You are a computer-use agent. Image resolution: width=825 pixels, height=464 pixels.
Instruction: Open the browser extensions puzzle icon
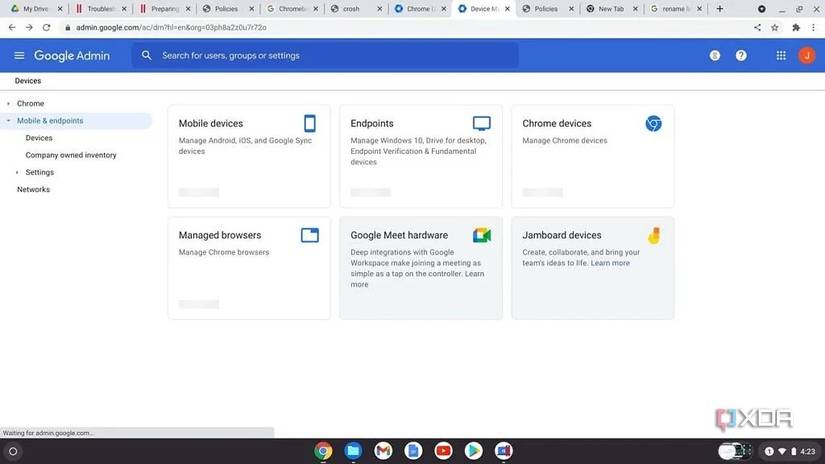pos(796,27)
